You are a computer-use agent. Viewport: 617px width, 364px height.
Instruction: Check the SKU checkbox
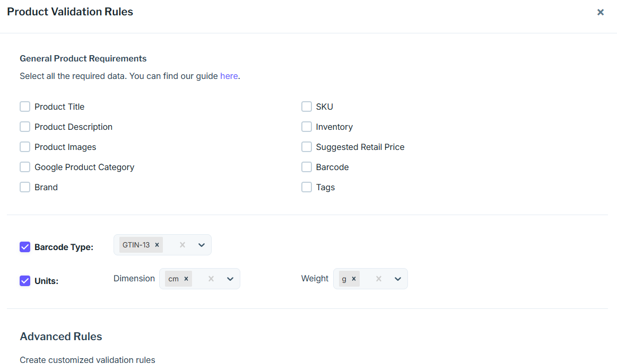click(307, 106)
